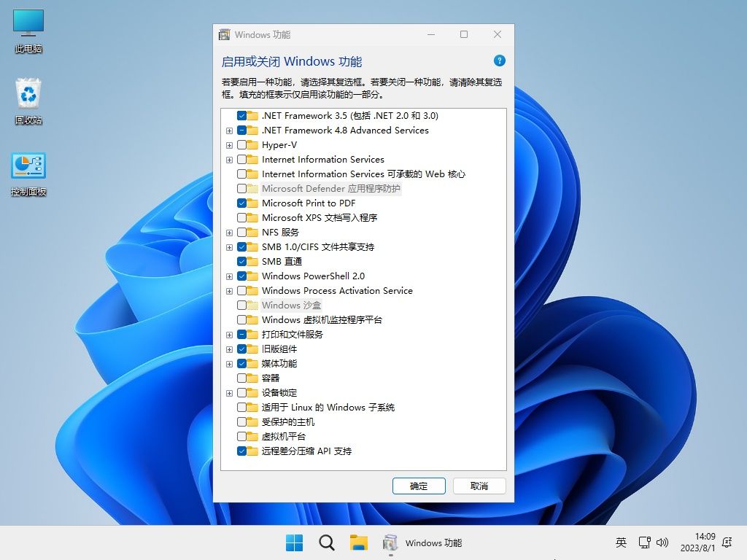This screenshot has height=560, width=747.
Task: Disable Microsoft Print to PDF checkbox
Action: pyautogui.click(x=241, y=203)
